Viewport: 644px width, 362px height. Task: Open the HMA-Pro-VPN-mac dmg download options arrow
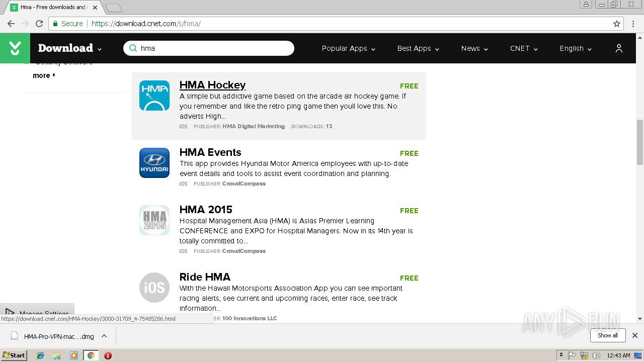tap(104, 336)
